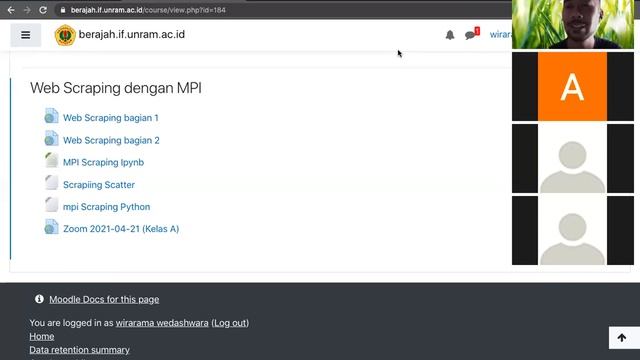Click the MPI Scraping Ipynb file icon
The image size is (640, 360).
[51, 160]
